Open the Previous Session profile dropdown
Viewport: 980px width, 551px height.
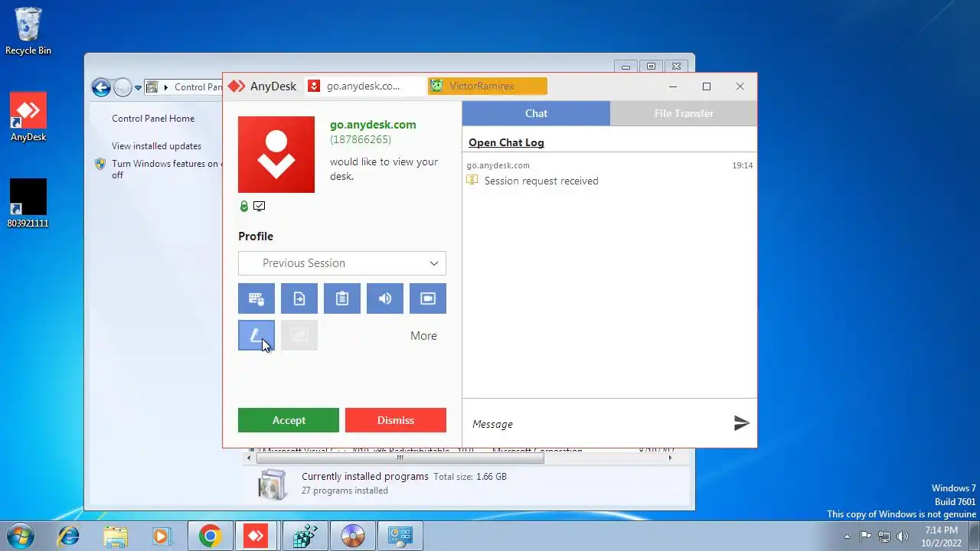pyautogui.click(x=342, y=263)
